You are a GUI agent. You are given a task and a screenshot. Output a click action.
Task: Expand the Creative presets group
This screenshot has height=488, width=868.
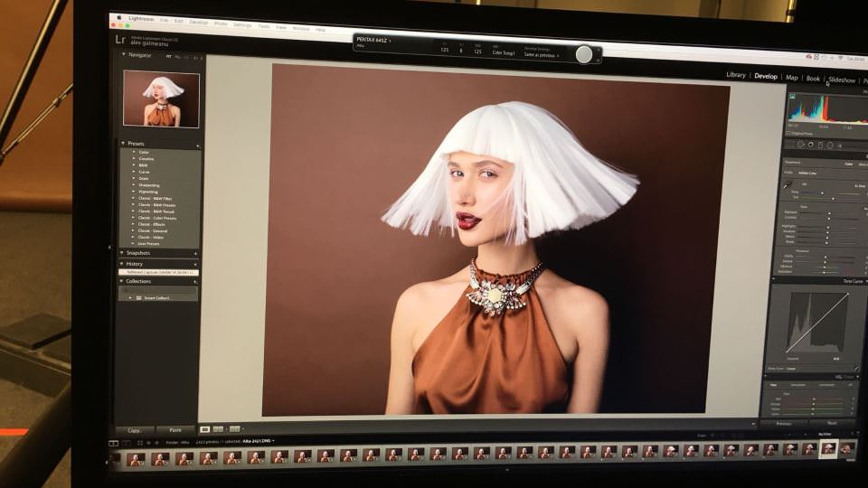pos(134,158)
